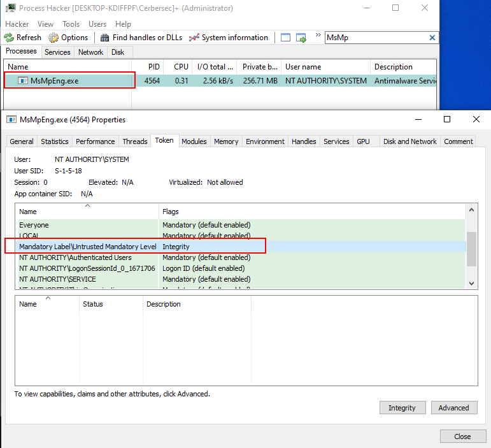
Task: Click group list scrollbar down arrow
Action: tap(472, 283)
